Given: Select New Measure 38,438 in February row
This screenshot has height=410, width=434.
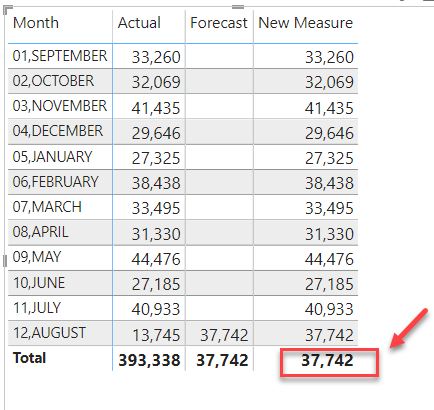Looking at the screenshot, I should [x=329, y=183].
